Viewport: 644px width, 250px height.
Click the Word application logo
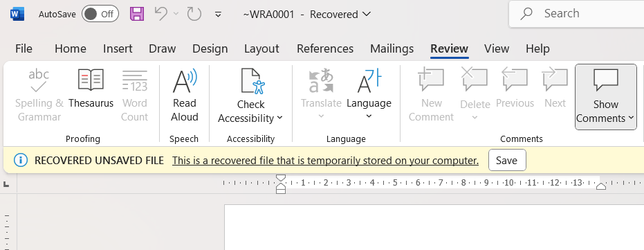point(17,14)
